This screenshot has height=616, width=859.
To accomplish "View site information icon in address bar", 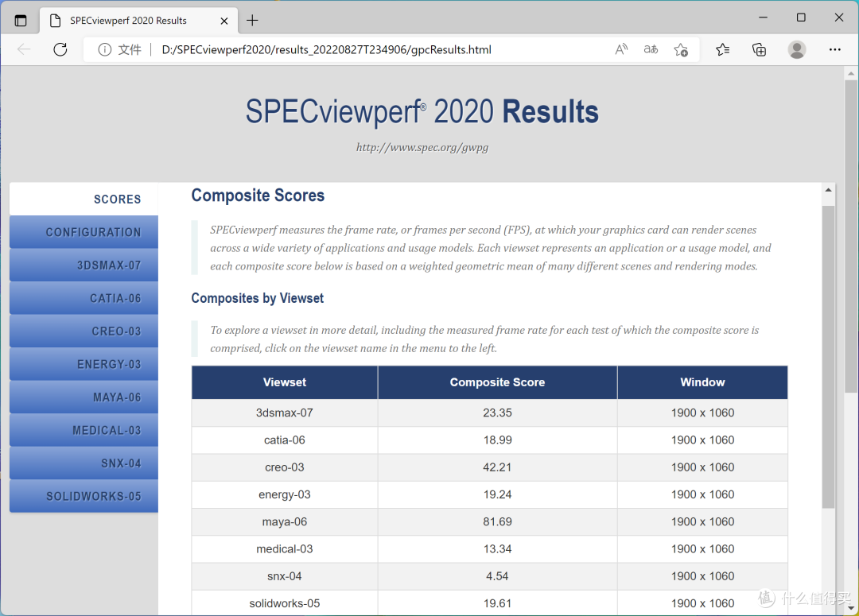I will coord(104,50).
